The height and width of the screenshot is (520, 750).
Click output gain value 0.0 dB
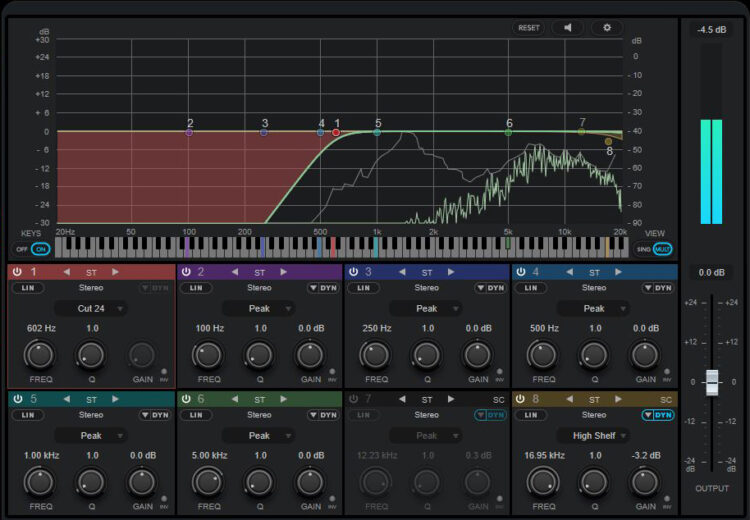coord(711,272)
